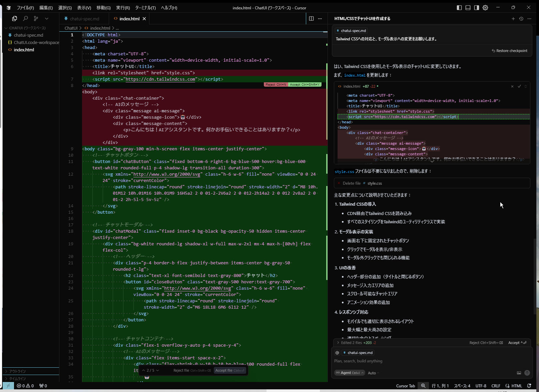Switch to the chatui-spec.md editor tab
Image resolution: width=539 pixels, height=392 pixels.
coord(84,19)
